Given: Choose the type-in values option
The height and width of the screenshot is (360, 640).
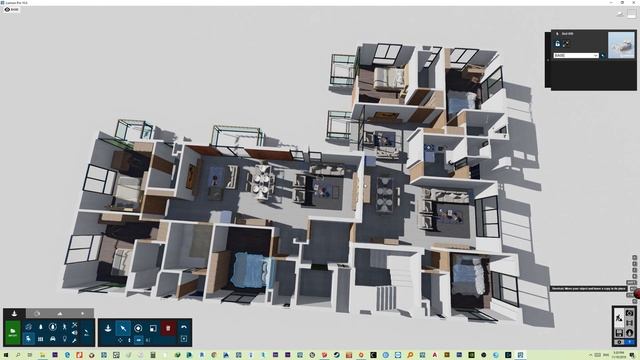Looking at the screenshot, I should (148, 340).
